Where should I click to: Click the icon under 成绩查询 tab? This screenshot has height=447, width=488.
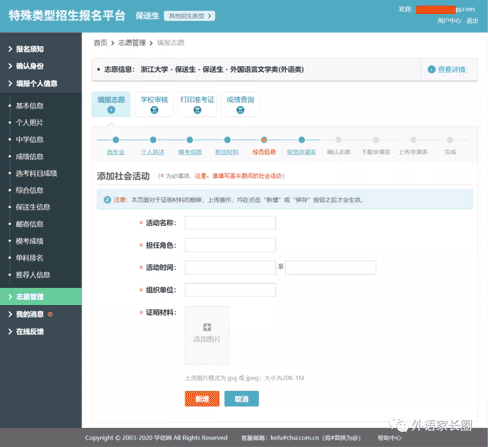(x=240, y=110)
